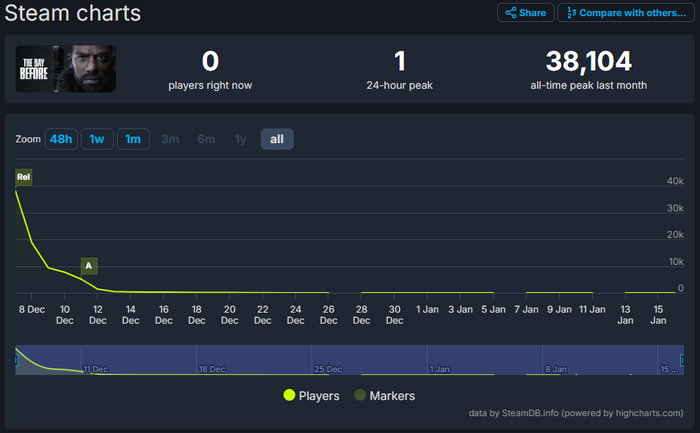
Task: Click the 38,104 all-time peak value
Action: pyautogui.click(x=588, y=61)
